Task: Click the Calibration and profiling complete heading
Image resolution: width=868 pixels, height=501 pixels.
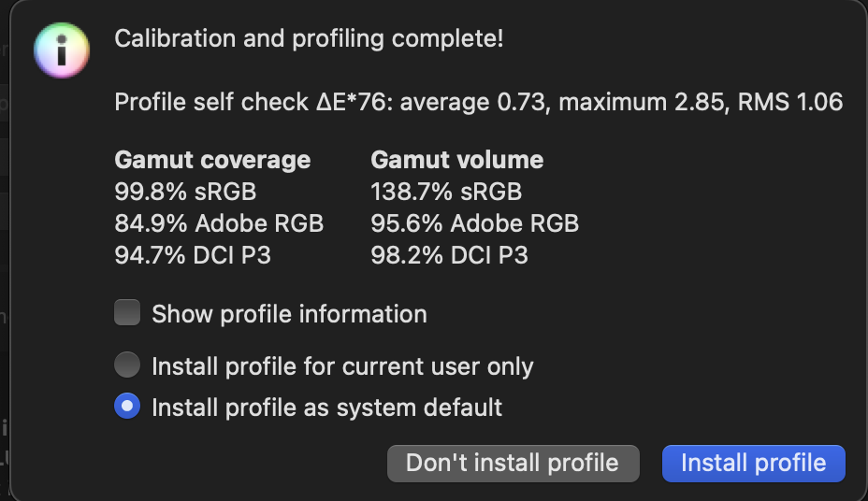Action: [x=309, y=39]
